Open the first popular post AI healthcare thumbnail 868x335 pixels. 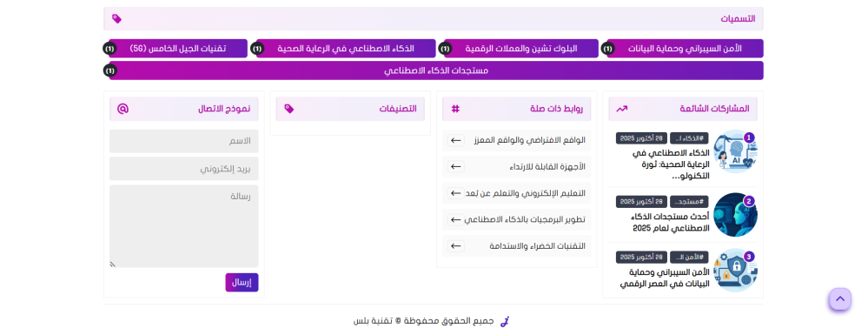[735, 152]
